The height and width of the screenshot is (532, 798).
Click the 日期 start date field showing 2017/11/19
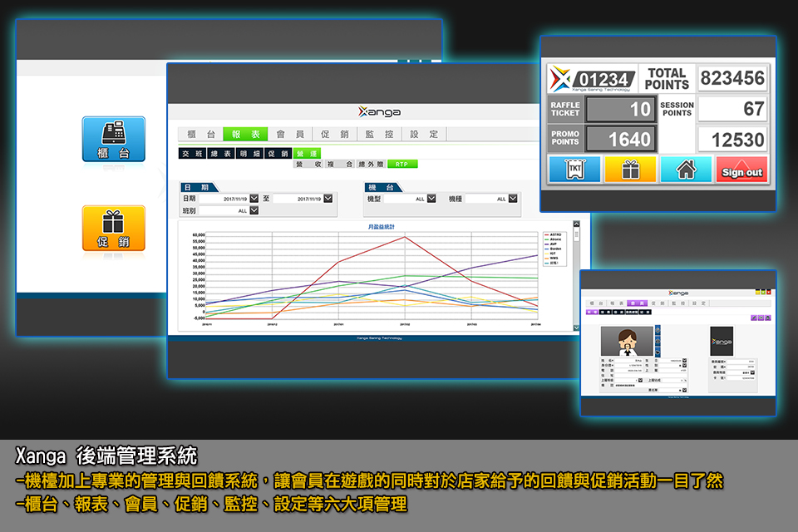pos(224,198)
